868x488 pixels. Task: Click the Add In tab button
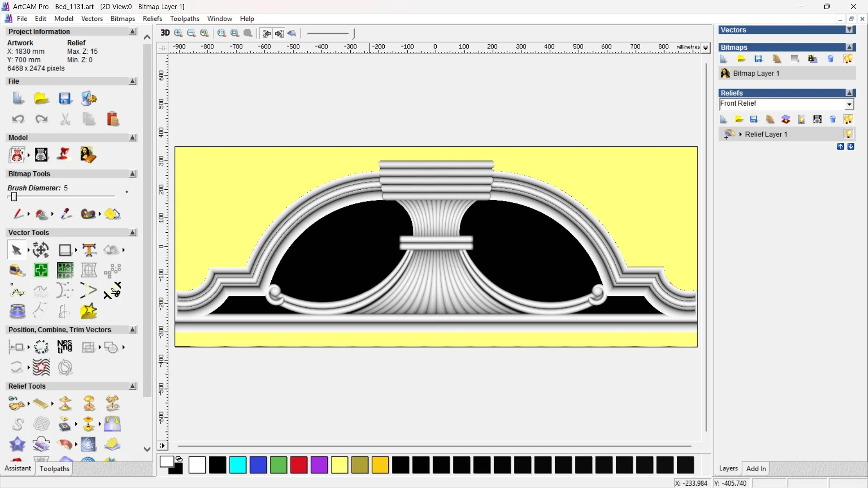click(756, 469)
